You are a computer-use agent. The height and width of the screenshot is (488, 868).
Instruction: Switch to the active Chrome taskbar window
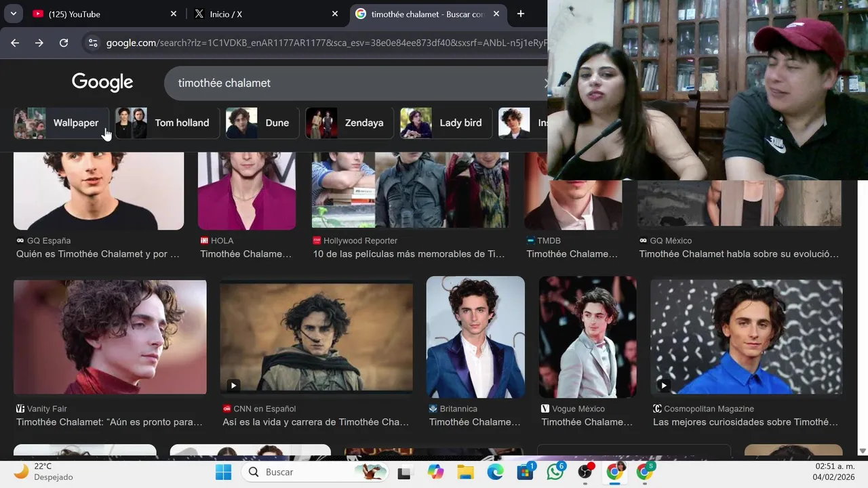tap(615, 472)
